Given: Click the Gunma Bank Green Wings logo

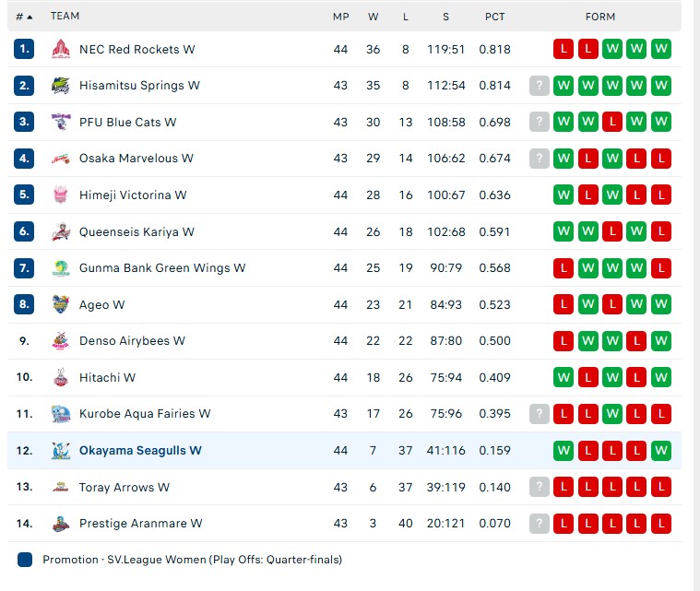Looking at the screenshot, I should 61,268.
